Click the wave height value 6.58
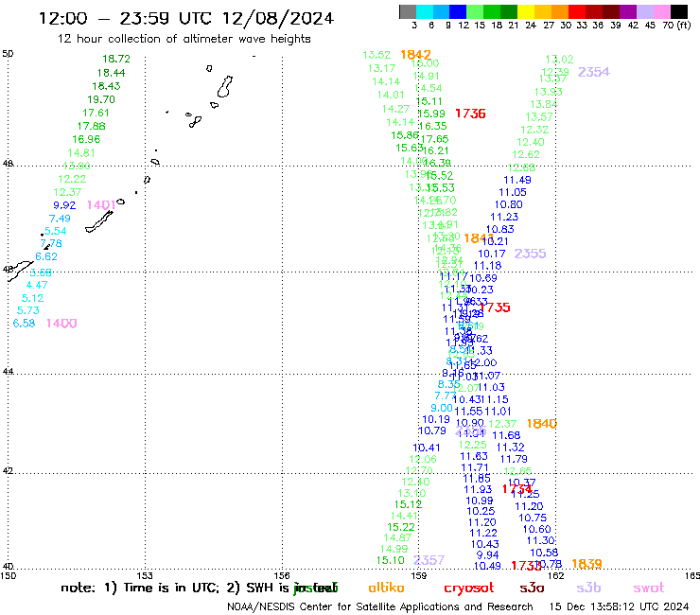This screenshot has height=615, width=700. [24, 323]
